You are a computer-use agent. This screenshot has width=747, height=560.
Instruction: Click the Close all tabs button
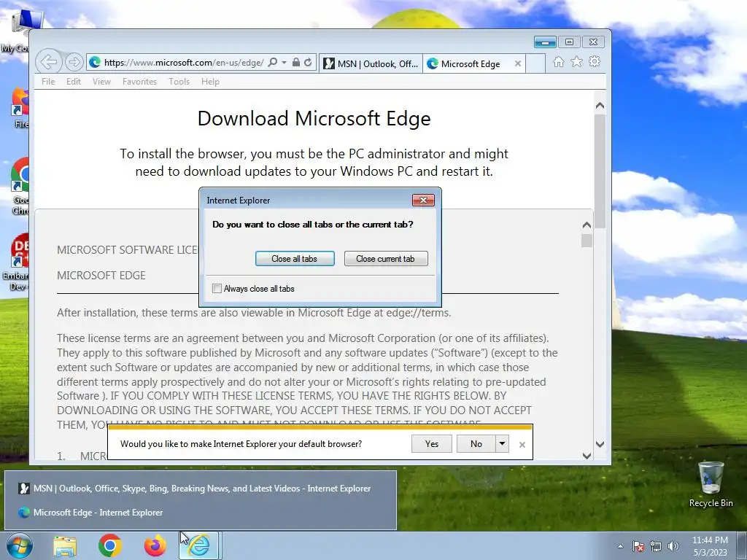coord(295,259)
